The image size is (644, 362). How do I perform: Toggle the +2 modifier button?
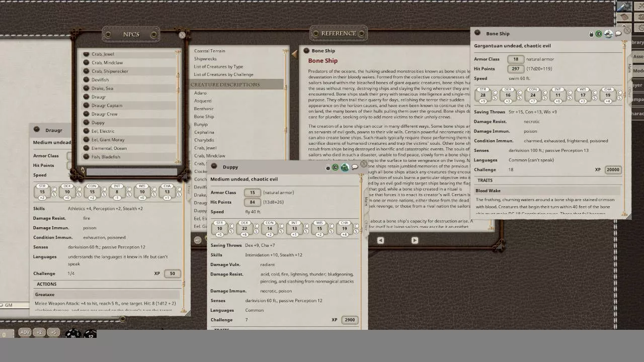39,332
